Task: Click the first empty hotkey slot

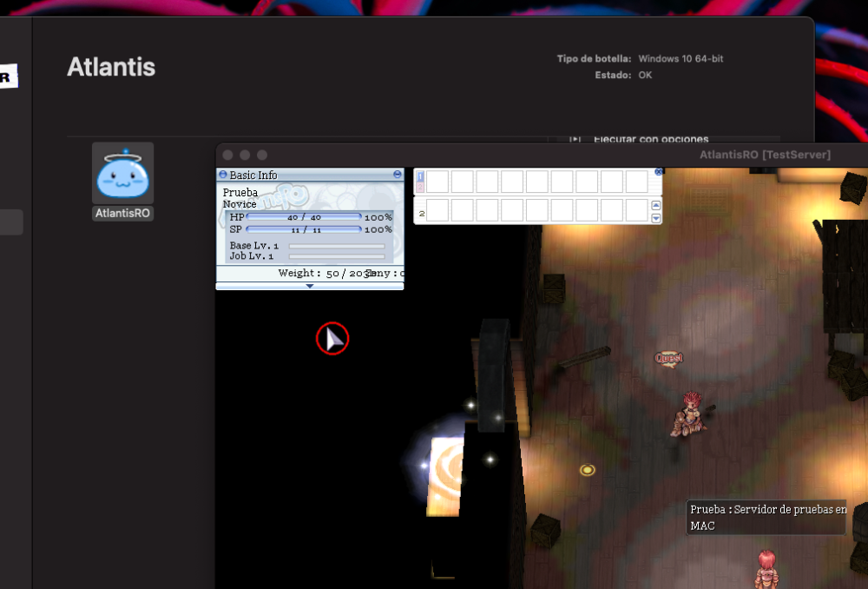Action: coord(437,182)
